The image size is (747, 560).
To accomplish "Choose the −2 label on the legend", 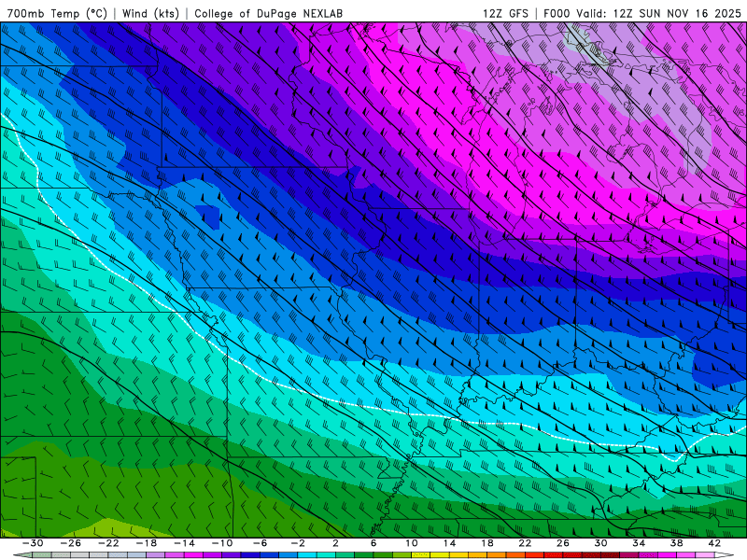I will click(x=298, y=543).
